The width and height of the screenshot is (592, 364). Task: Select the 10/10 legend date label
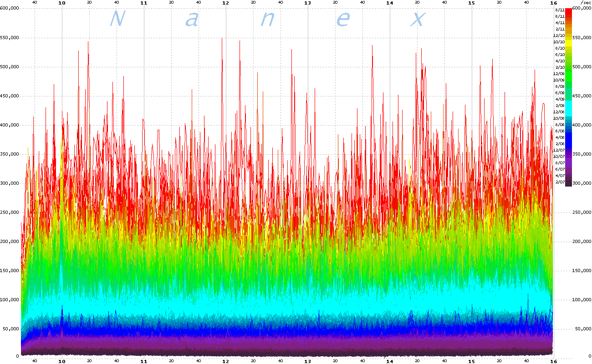click(x=559, y=41)
